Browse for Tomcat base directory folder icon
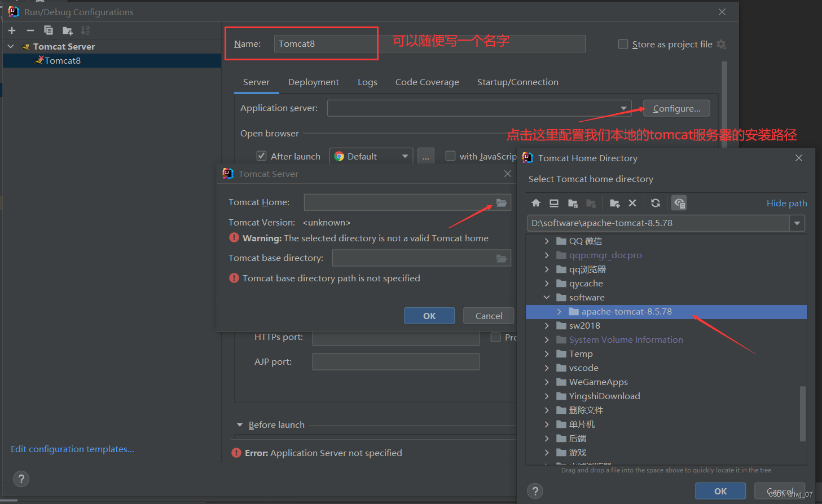 pos(501,258)
